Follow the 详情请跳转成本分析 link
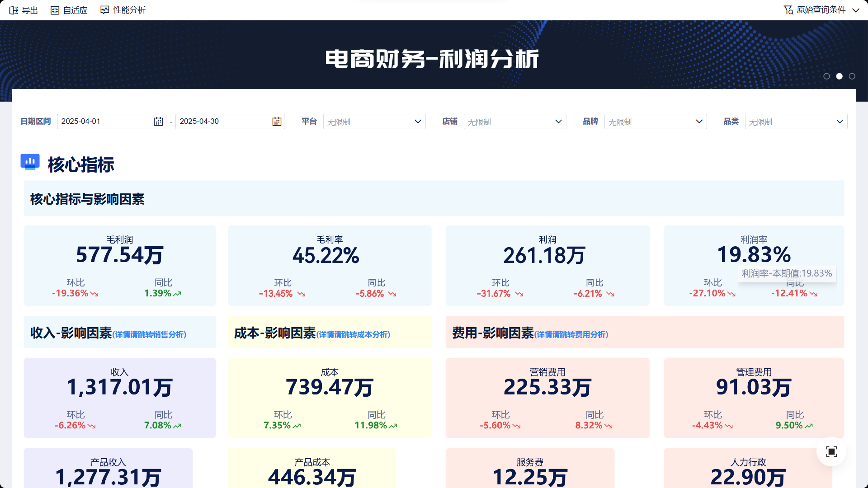The height and width of the screenshot is (488, 868). [x=353, y=334]
